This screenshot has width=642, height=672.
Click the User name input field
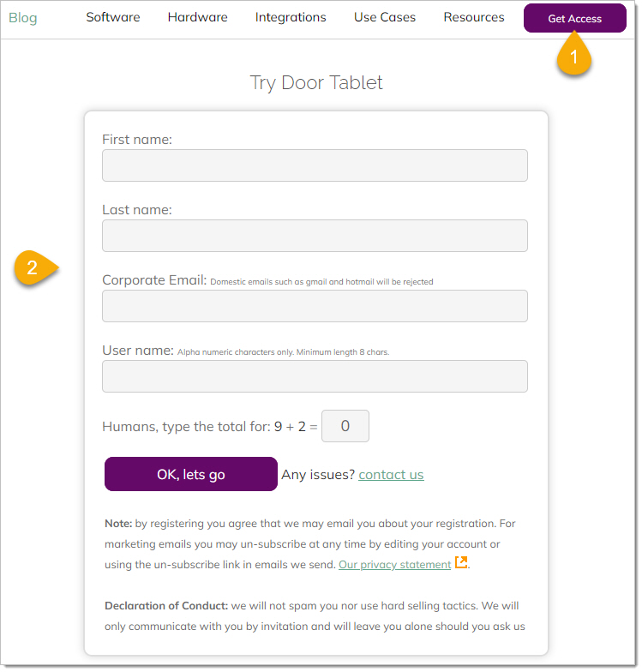315,376
